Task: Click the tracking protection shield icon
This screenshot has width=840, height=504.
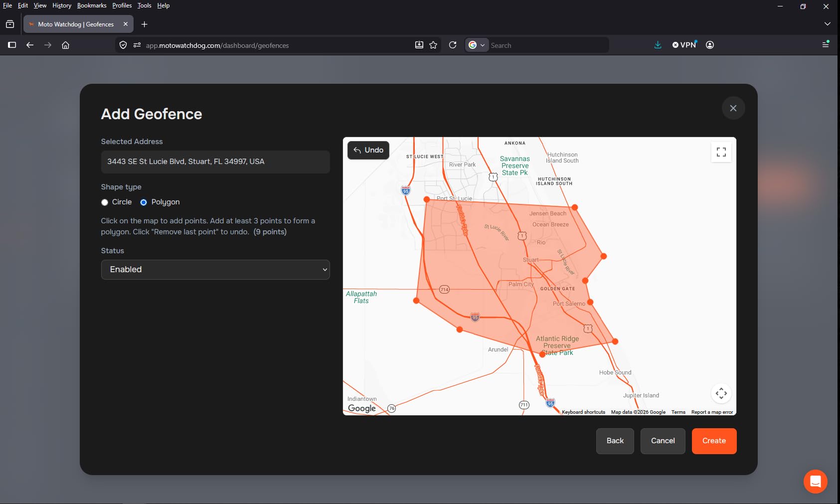Action: (123, 45)
